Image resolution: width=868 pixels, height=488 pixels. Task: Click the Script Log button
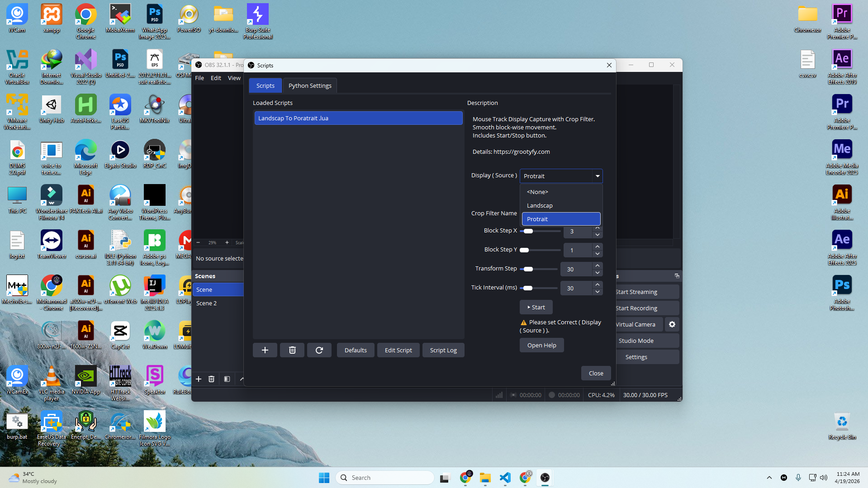tap(443, 350)
